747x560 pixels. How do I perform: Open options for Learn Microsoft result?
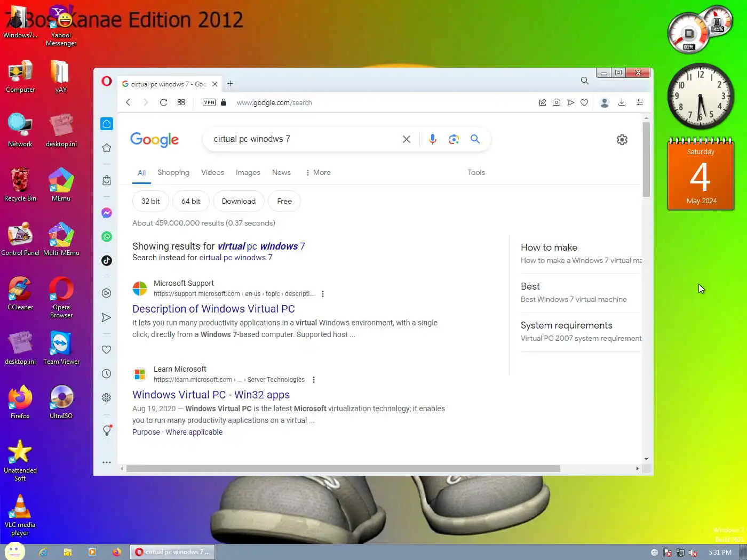coord(314,380)
